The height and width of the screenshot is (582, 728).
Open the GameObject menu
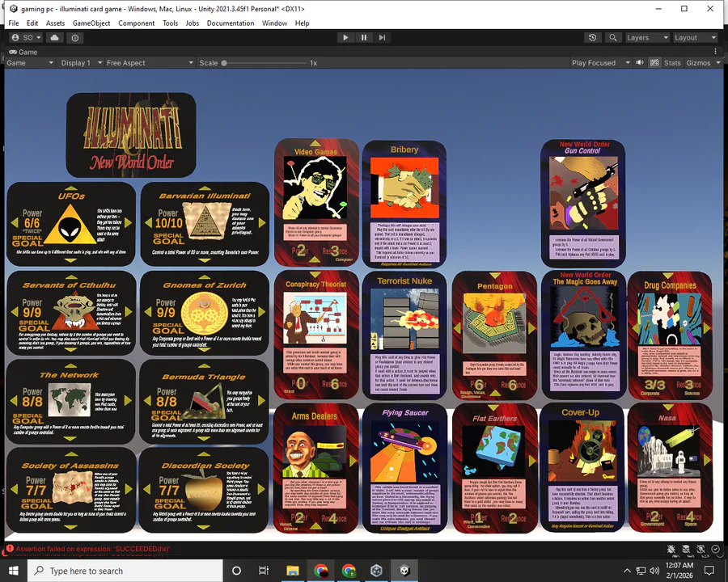(x=91, y=23)
